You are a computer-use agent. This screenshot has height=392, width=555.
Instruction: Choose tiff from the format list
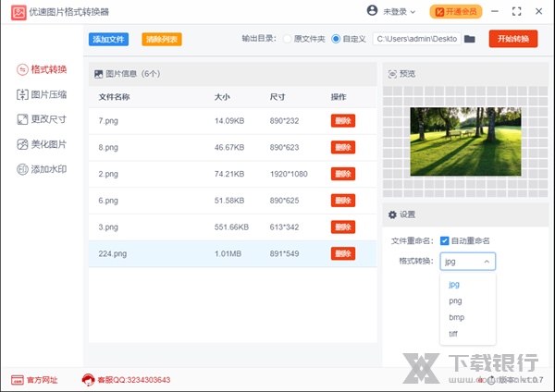coord(454,334)
